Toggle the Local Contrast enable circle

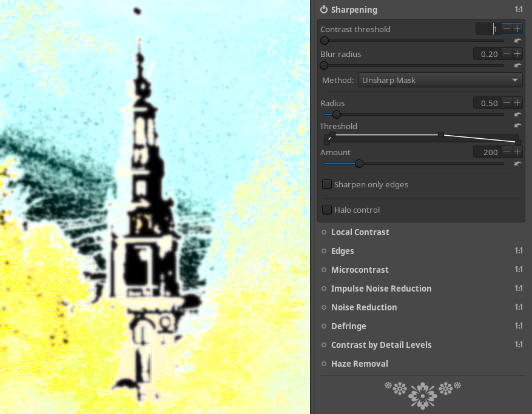coord(324,232)
